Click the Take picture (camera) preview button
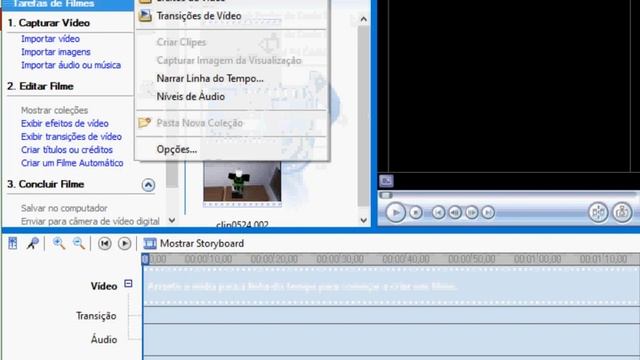Image resolution: width=640 pixels, height=360 pixels. click(x=622, y=212)
